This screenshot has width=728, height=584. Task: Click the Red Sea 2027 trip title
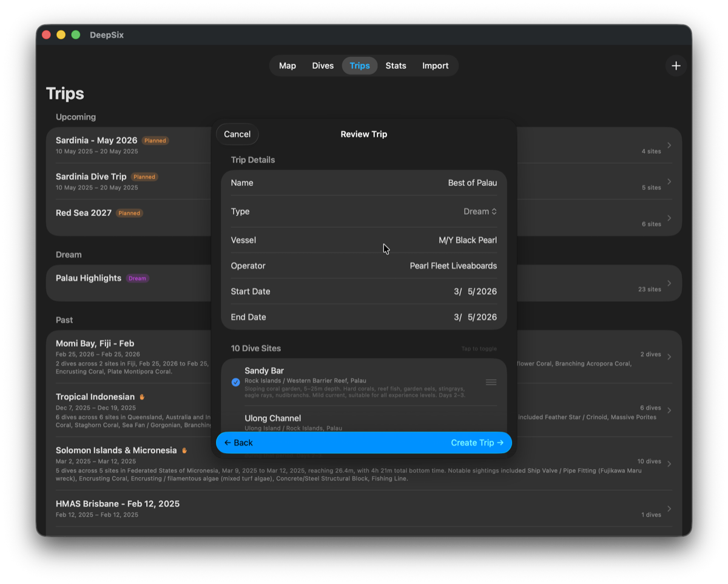(84, 213)
